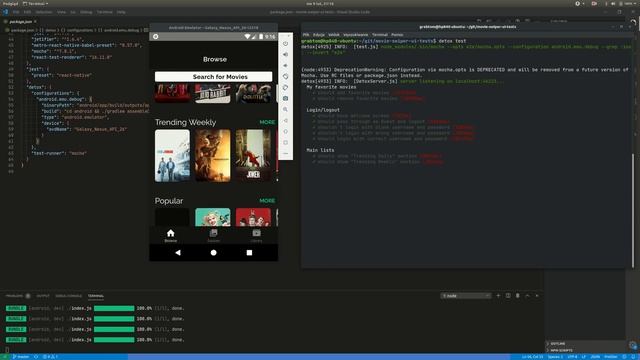Tap MORE next to Trending Weekly
The image size is (640, 360).
pyautogui.click(x=267, y=122)
